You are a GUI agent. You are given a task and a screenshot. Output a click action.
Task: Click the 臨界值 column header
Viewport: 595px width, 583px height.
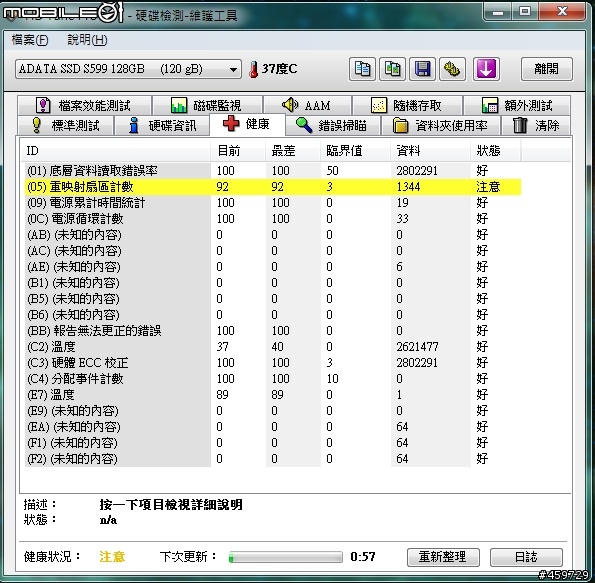[355, 151]
